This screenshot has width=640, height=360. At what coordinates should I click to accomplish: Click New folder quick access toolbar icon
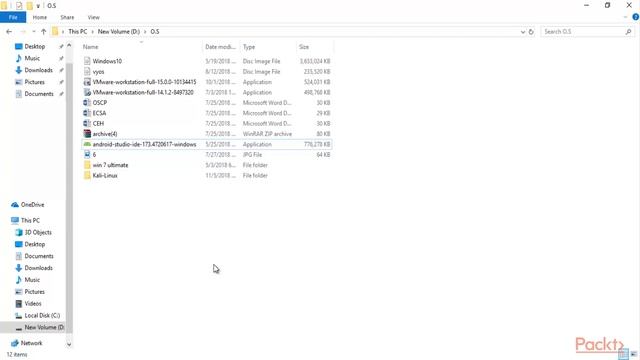[x=29, y=6]
